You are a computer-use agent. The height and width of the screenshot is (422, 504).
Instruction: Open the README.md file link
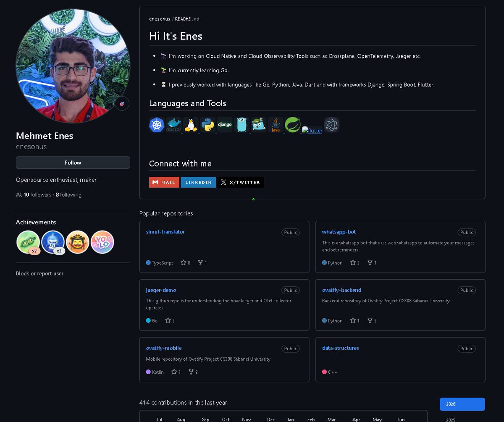click(x=187, y=19)
